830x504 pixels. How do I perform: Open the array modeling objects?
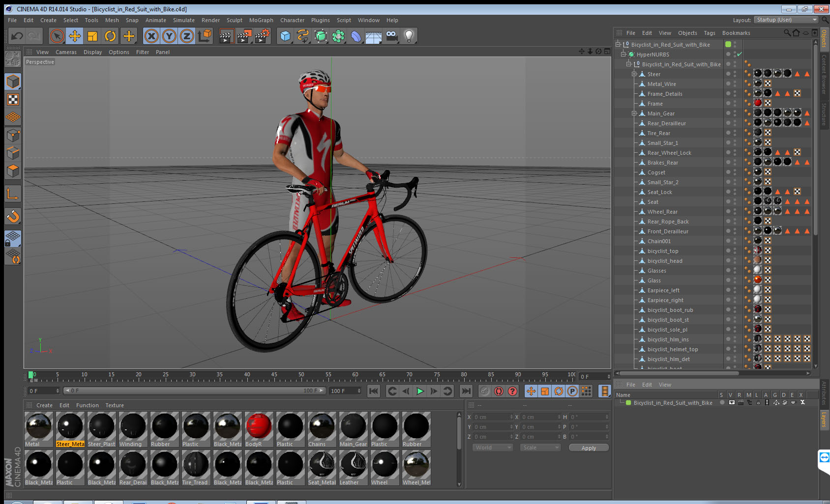tap(338, 36)
